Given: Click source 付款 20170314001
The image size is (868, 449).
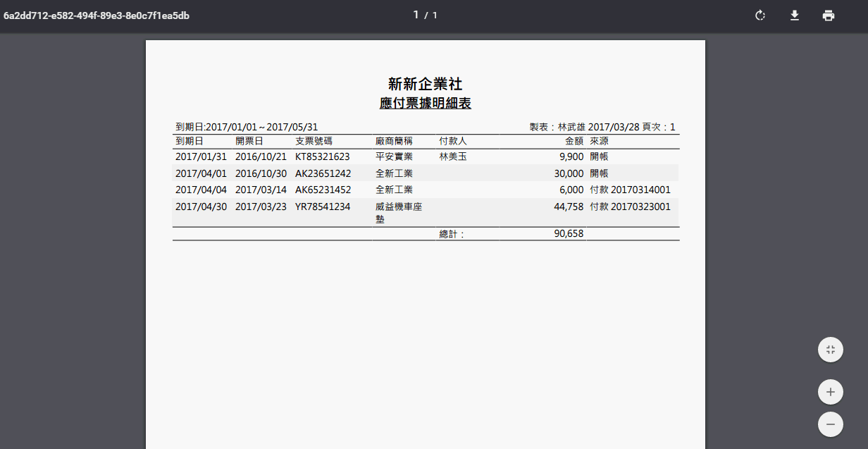Looking at the screenshot, I should [x=631, y=190].
